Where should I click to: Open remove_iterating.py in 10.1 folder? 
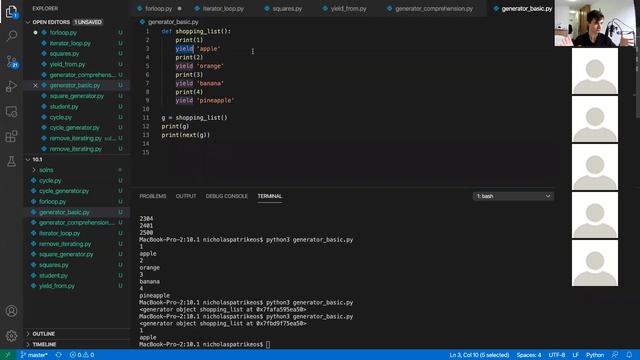[x=65, y=244]
